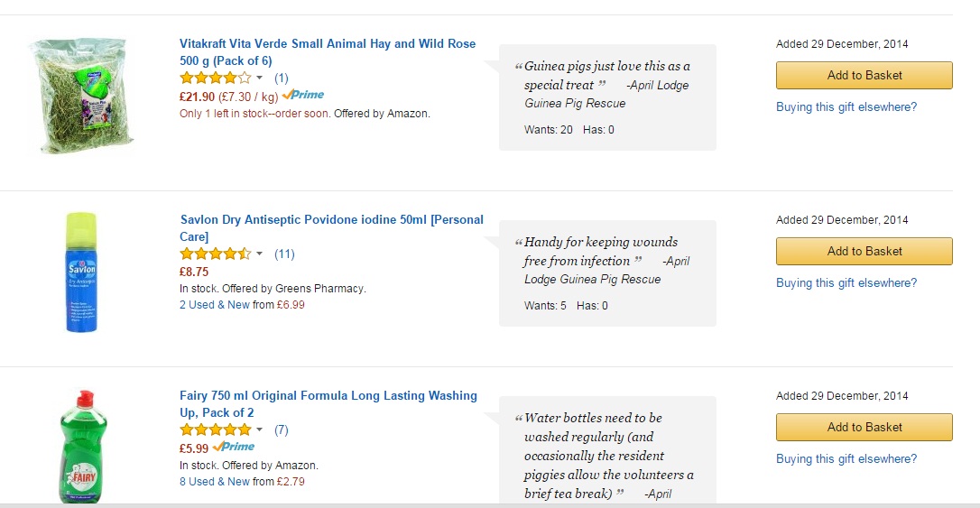Add Fairy washing up to basket
Image resolution: width=980 pixels, height=508 pixels.
[x=864, y=427]
